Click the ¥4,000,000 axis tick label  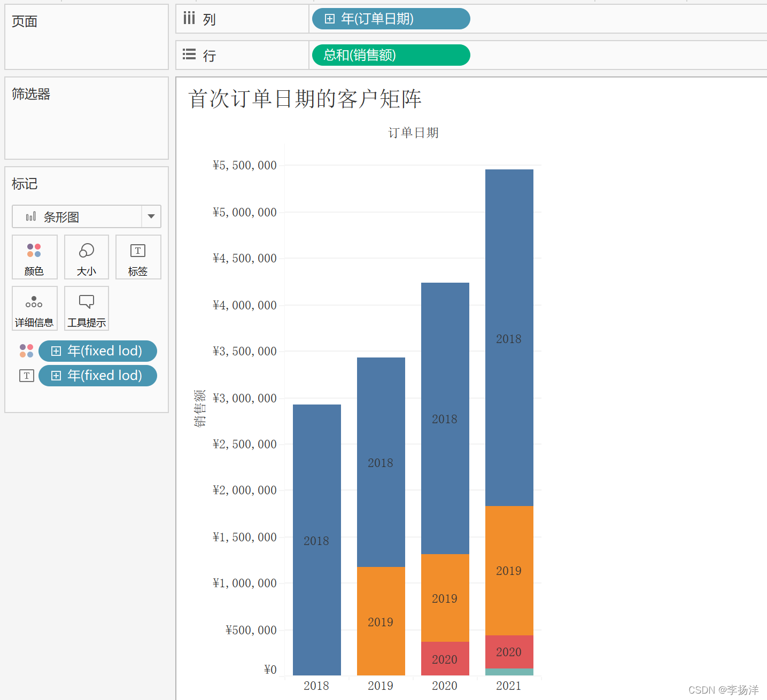(x=245, y=305)
